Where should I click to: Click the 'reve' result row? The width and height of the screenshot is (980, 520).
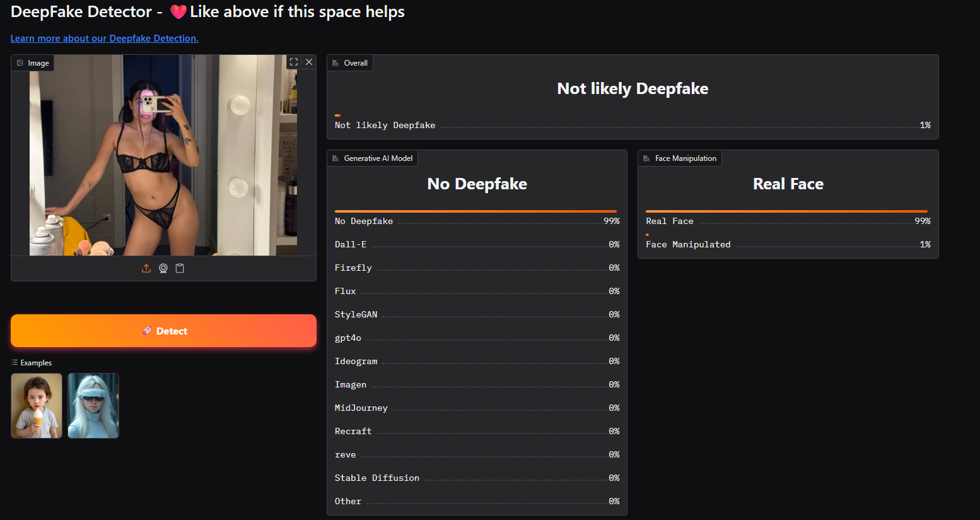[x=477, y=454]
